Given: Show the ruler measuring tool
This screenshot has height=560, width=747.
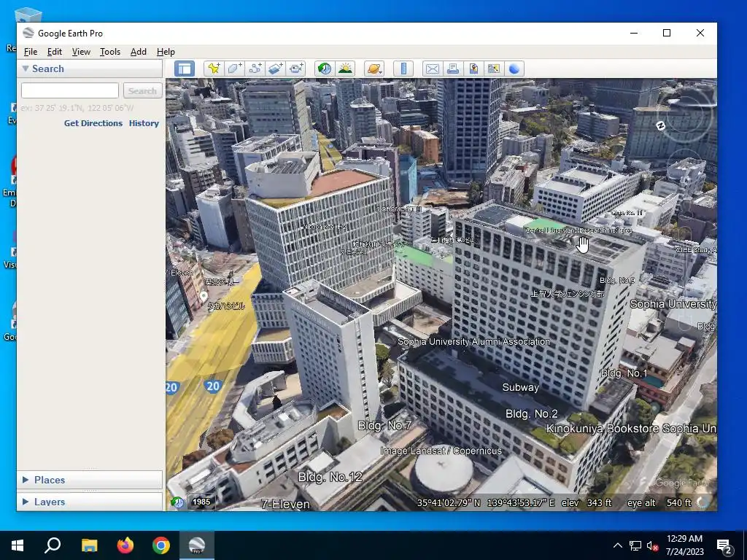Looking at the screenshot, I should pos(403,69).
